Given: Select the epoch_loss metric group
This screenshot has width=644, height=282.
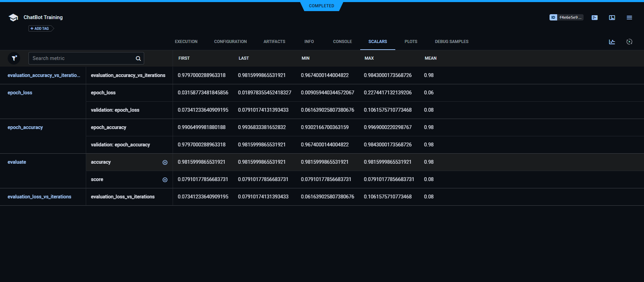Looking at the screenshot, I should [x=20, y=93].
